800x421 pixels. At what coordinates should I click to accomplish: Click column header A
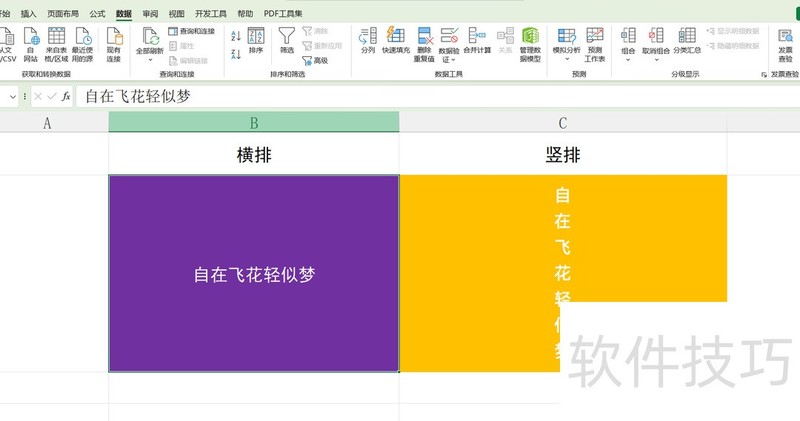click(x=47, y=122)
